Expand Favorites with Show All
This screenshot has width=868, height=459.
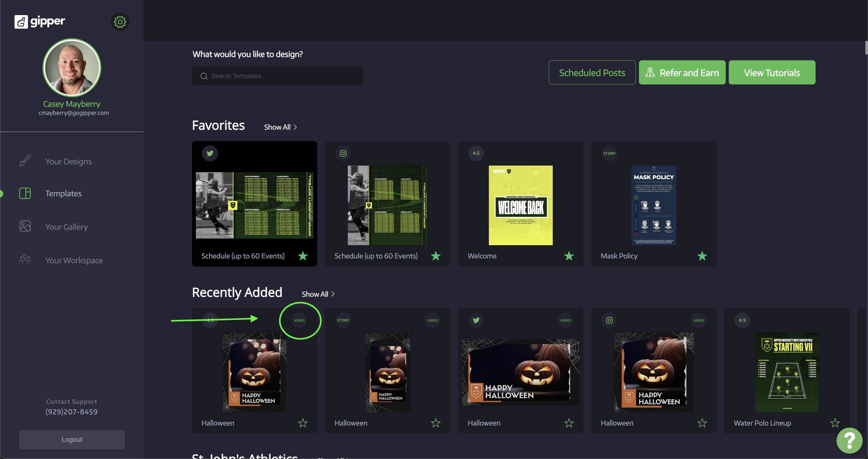pos(280,127)
